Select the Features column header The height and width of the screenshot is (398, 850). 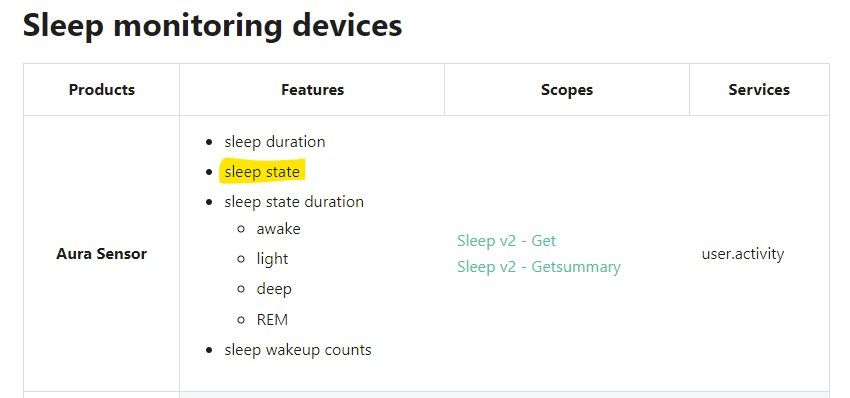(312, 89)
